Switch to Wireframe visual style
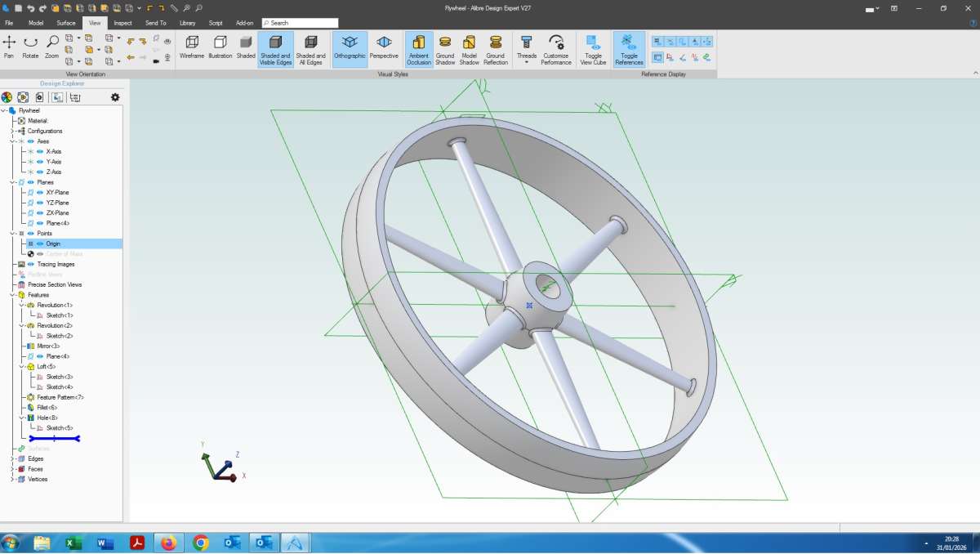Image resolution: width=980 pixels, height=554 pixels. (192, 47)
